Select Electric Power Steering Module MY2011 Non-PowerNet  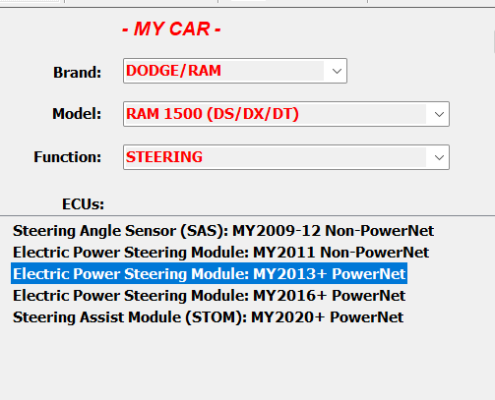tap(221, 252)
